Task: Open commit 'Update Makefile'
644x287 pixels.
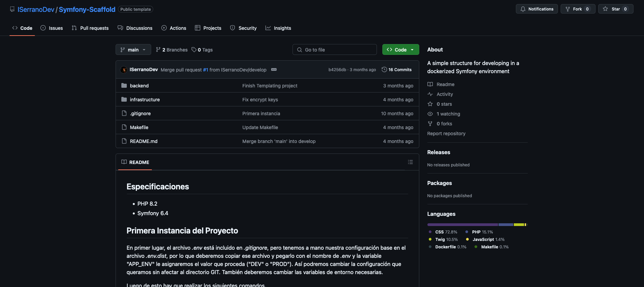Action: [260, 127]
